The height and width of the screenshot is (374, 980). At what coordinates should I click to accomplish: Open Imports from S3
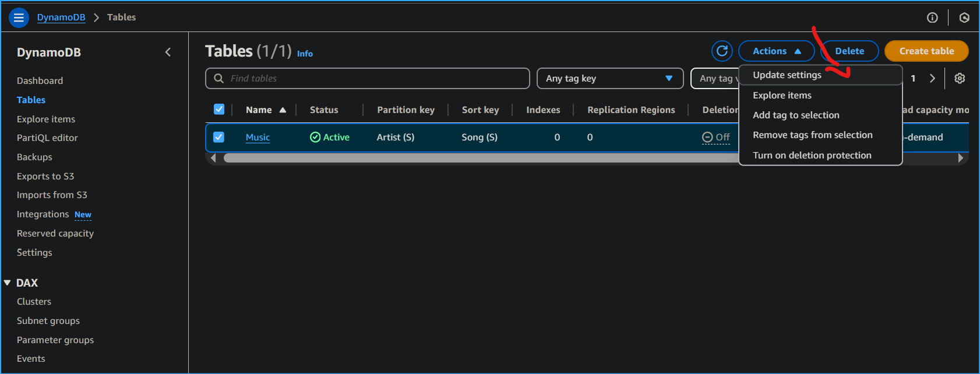coord(52,195)
